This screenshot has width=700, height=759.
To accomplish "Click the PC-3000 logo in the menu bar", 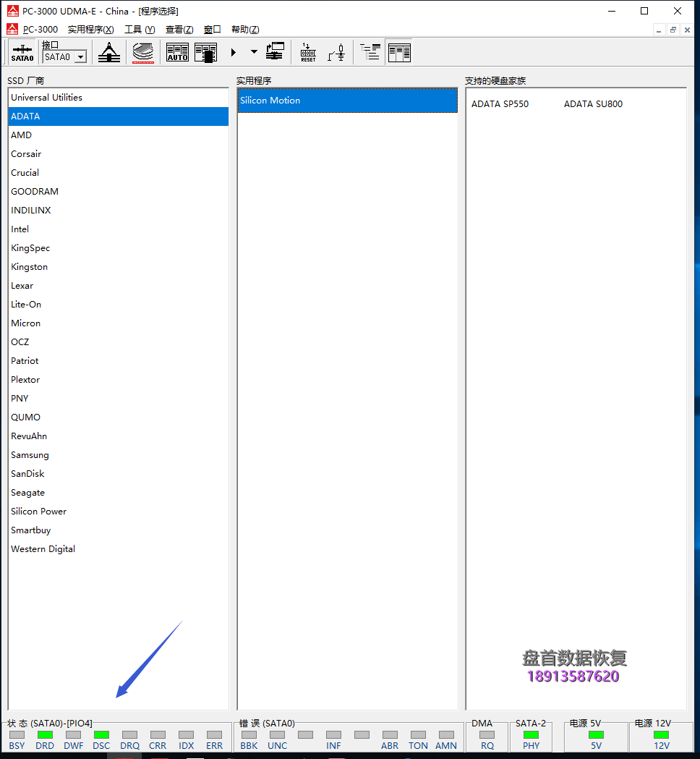I will pos(12,29).
